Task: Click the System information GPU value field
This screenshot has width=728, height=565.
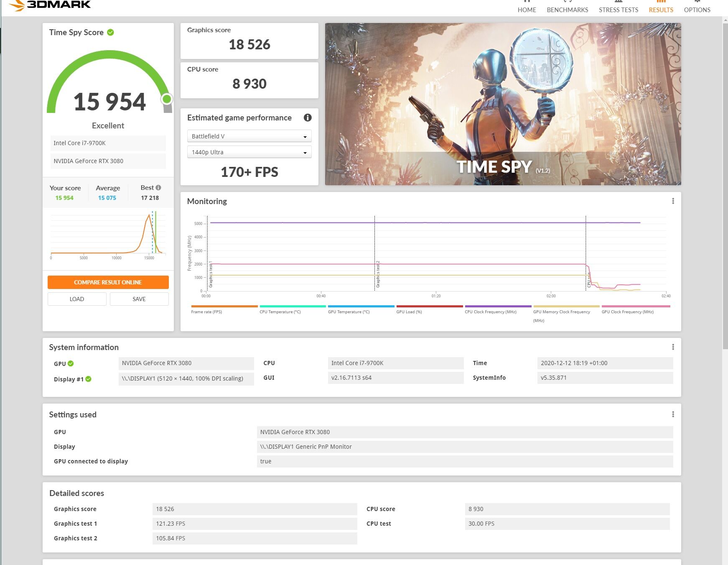Action: click(x=186, y=363)
